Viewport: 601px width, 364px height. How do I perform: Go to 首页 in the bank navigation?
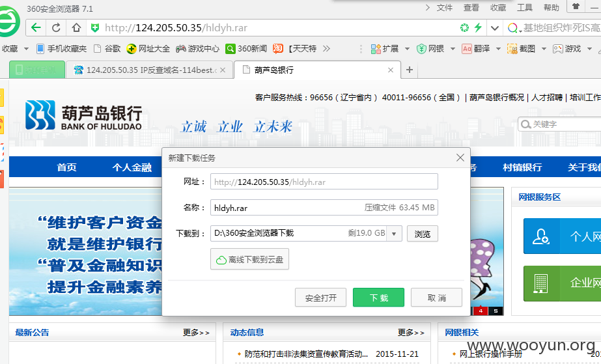pyautogui.click(x=66, y=167)
